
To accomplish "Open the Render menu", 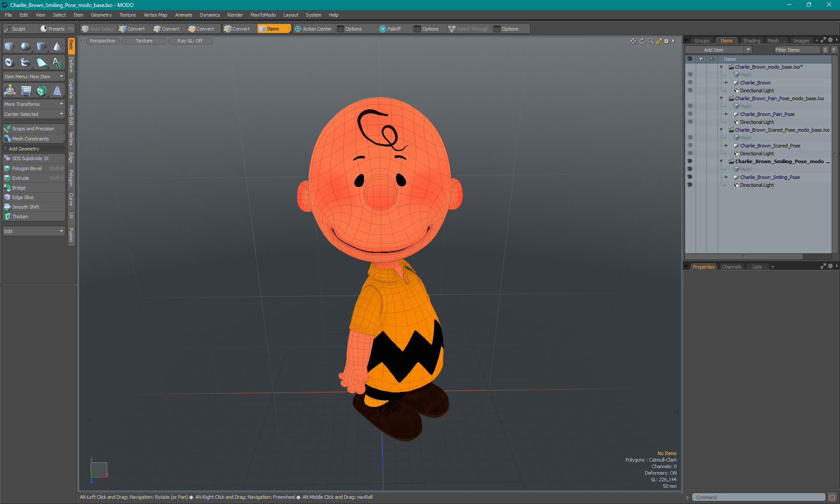I will coord(235,15).
